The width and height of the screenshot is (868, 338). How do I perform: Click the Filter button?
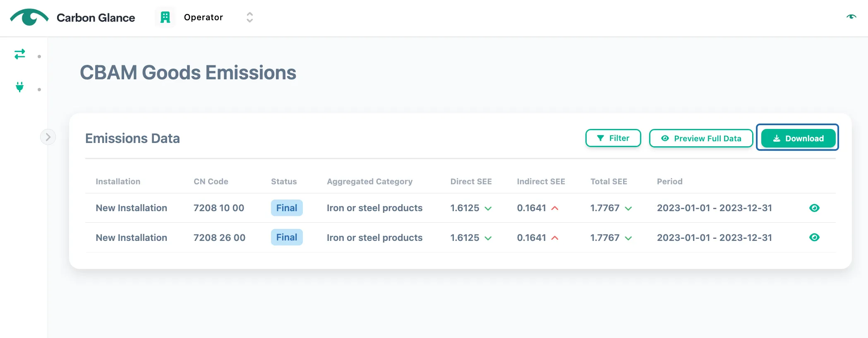tap(613, 138)
